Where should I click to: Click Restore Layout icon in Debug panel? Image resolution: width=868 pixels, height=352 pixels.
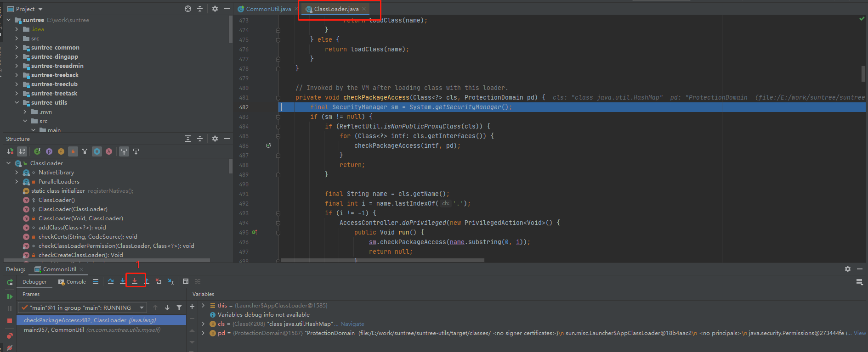pos(859,282)
